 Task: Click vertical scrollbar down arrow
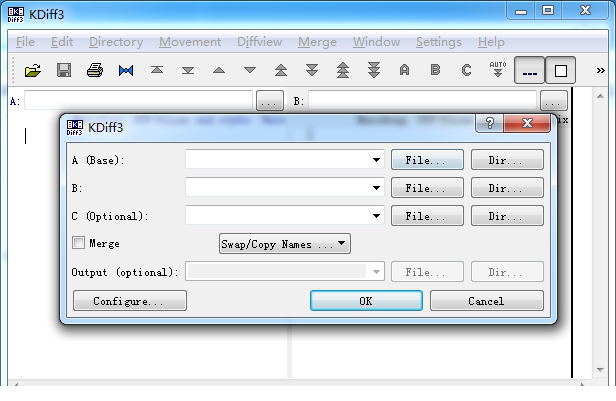600,369
